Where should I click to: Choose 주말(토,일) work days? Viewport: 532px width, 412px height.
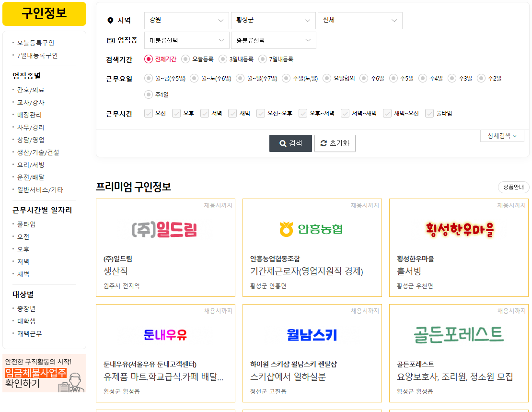286,79
